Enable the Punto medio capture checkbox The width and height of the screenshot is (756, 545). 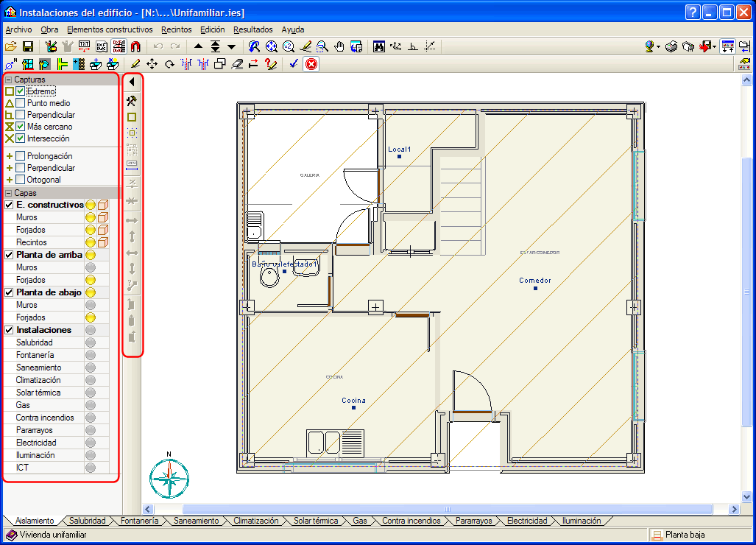coord(20,103)
